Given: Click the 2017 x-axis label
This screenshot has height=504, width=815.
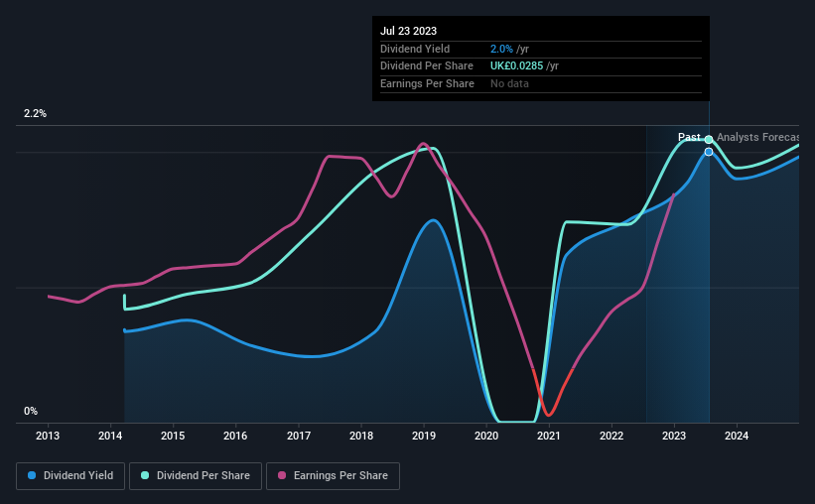Looking at the screenshot, I should 299,436.
